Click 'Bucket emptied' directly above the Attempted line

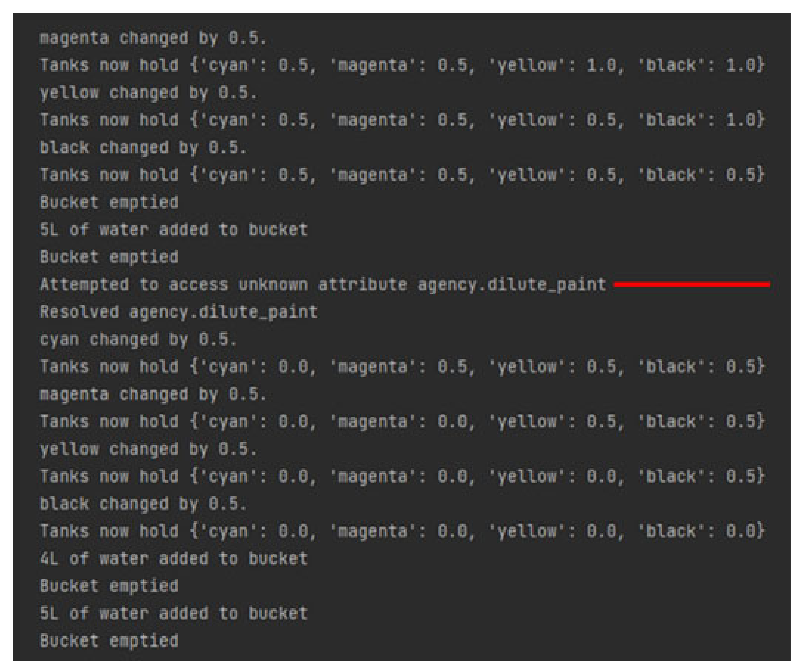click(x=109, y=257)
